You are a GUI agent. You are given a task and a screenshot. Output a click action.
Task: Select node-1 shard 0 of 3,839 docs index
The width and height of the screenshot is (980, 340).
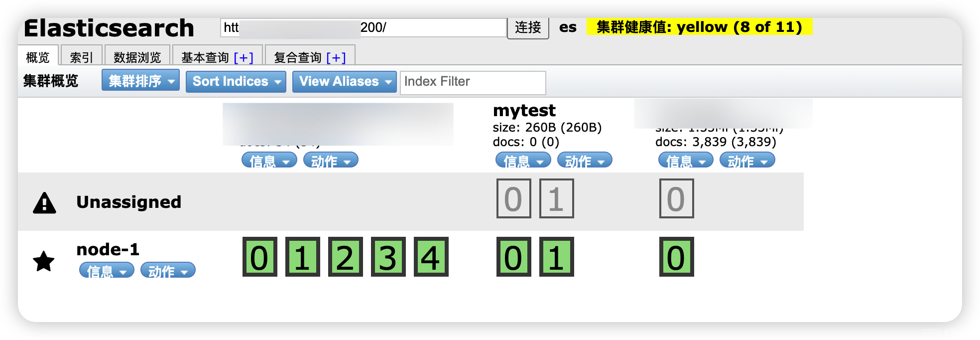coord(677,257)
